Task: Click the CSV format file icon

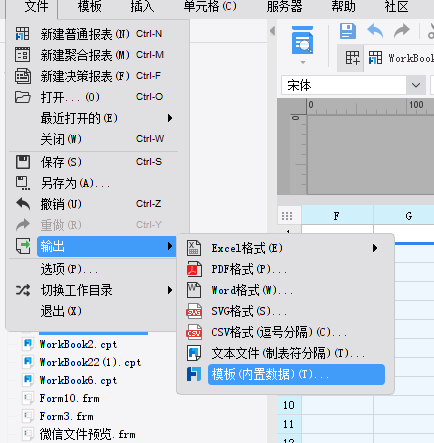Action: [194, 332]
